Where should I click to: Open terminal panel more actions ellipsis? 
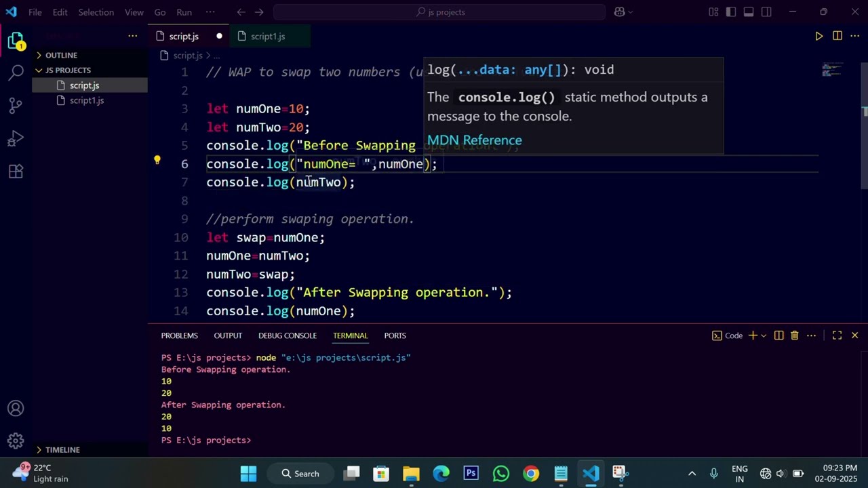[811, 335]
